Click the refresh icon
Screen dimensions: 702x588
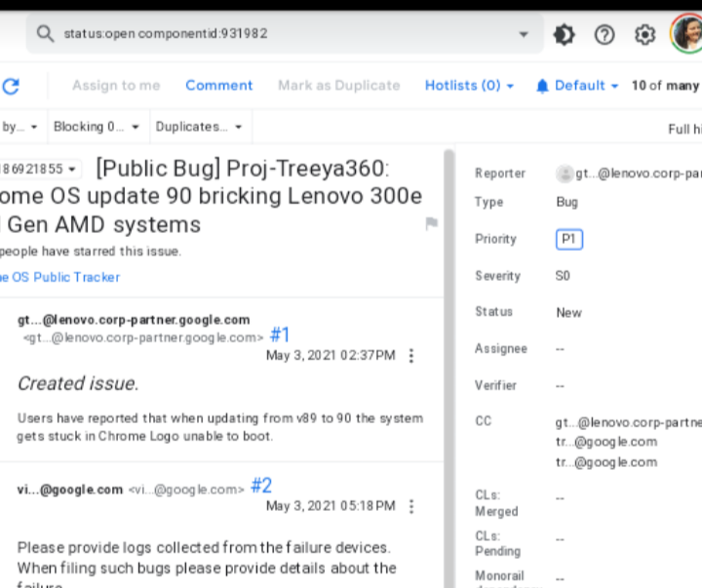tap(11, 86)
